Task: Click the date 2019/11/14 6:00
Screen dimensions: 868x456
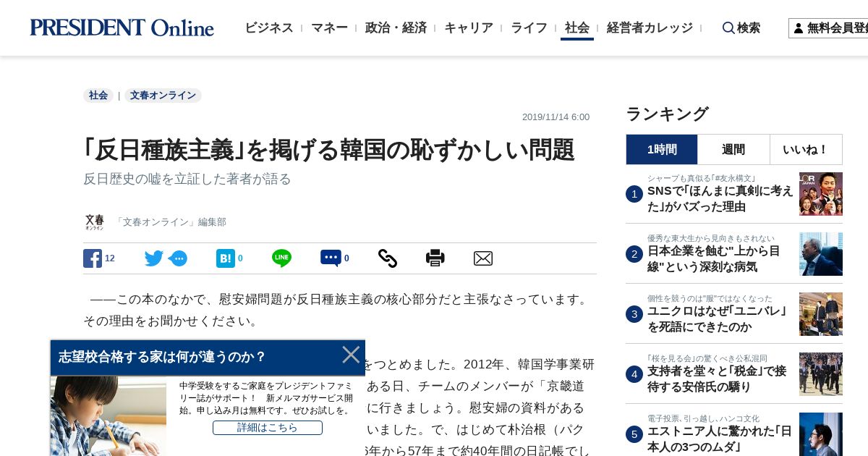Action: 556,117
